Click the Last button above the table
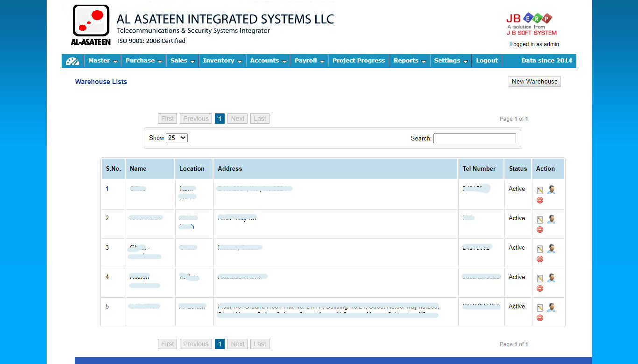The width and height of the screenshot is (638, 364). (x=260, y=119)
